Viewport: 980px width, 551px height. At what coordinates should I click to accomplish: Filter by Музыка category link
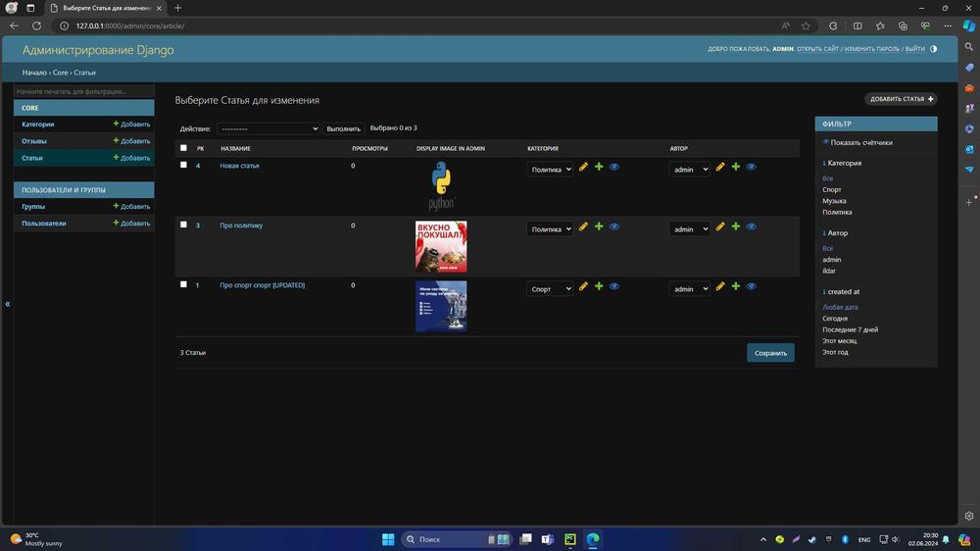(834, 201)
